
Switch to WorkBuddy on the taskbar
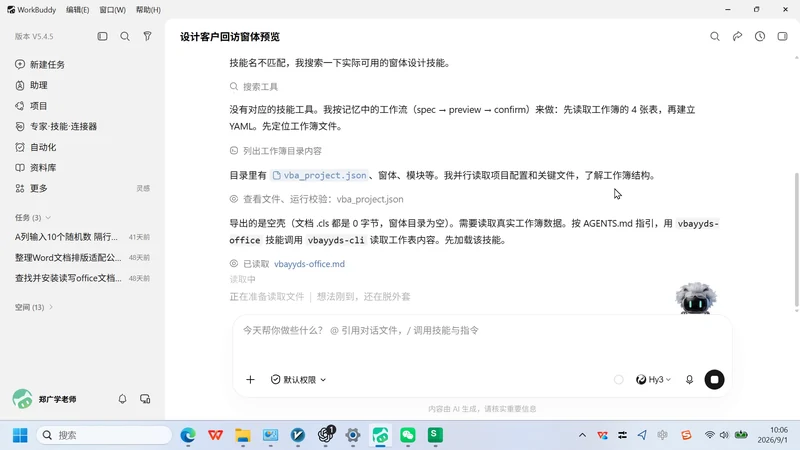pyautogui.click(x=380, y=435)
